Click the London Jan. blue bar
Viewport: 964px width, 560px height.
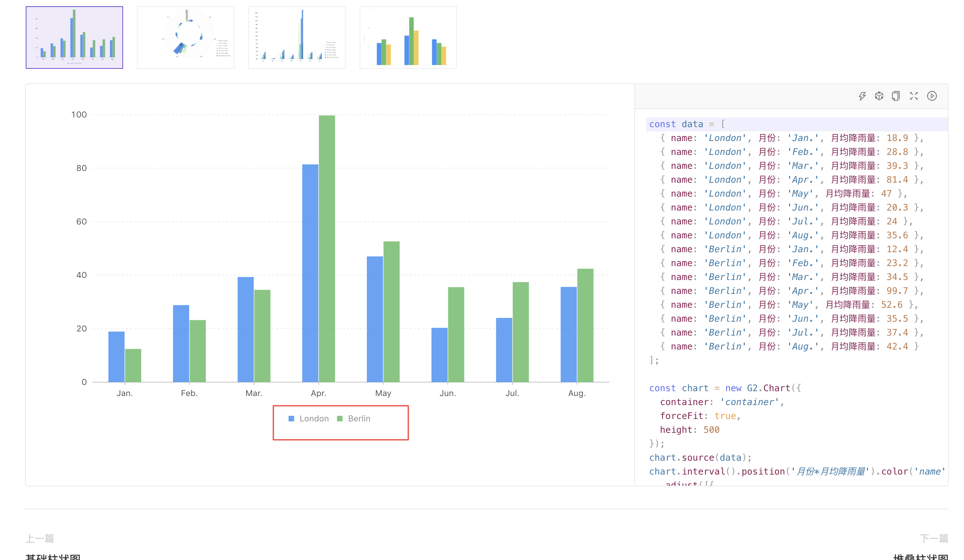116,356
